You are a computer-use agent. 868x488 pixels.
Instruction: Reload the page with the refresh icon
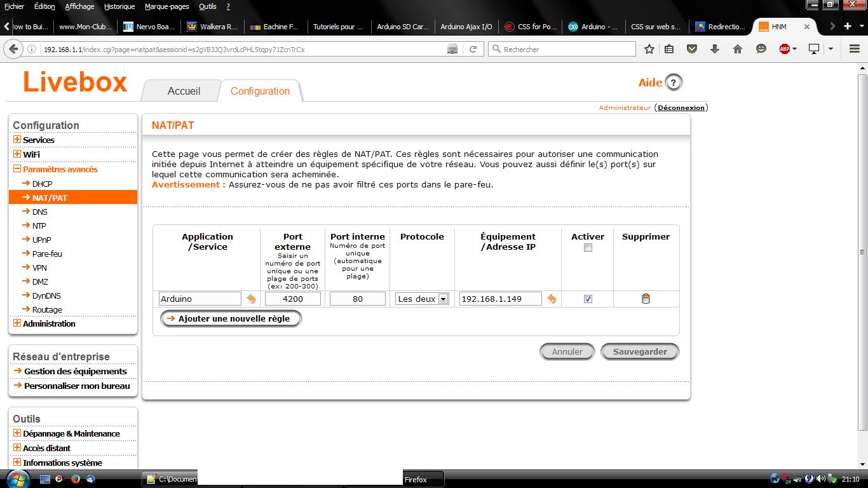(x=473, y=49)
